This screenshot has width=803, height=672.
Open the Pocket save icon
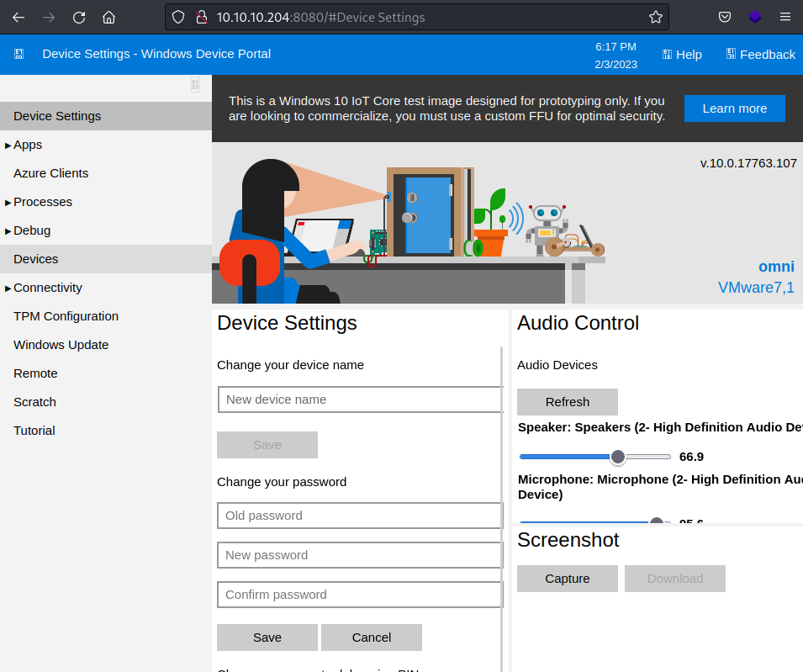(x=725, y=18)
